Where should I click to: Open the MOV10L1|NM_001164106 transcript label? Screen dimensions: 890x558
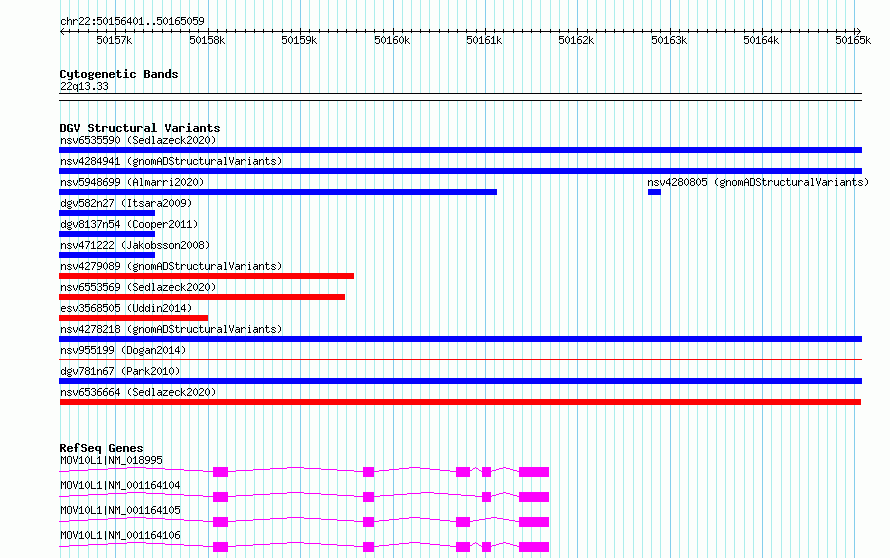(x=120, y=535)
